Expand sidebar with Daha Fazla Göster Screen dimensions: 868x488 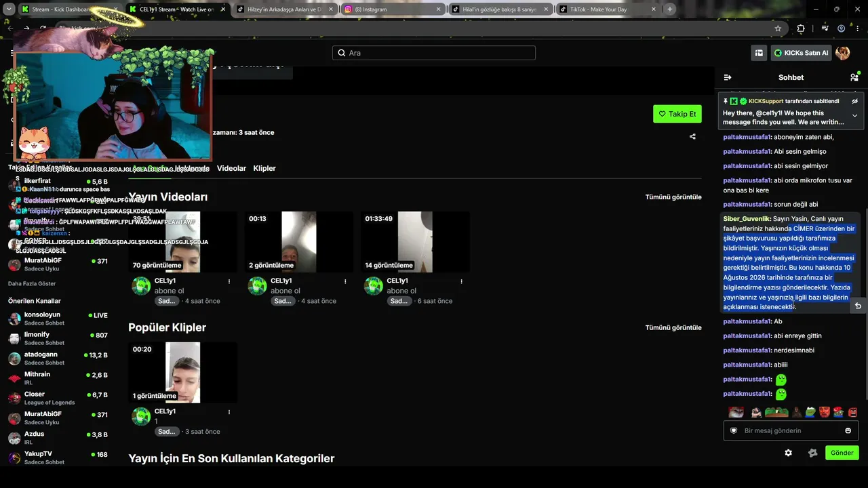tap(32, 283)
